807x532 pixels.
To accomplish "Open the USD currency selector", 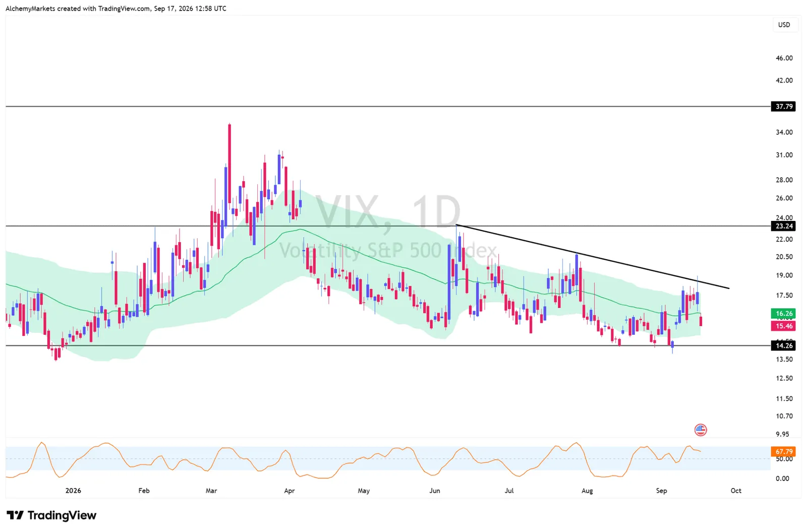I will (784, 25).
